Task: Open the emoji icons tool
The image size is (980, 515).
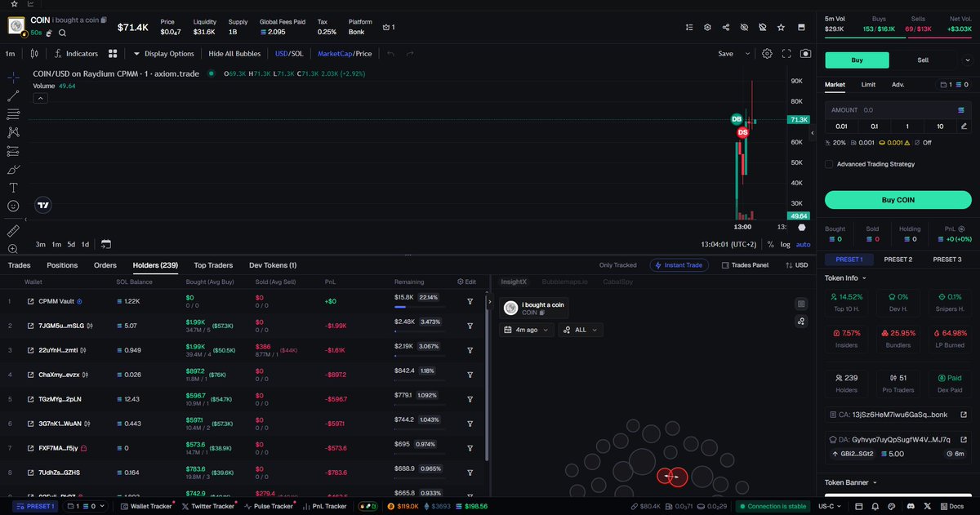Action: pyautogui.click(x=13, y=206)
